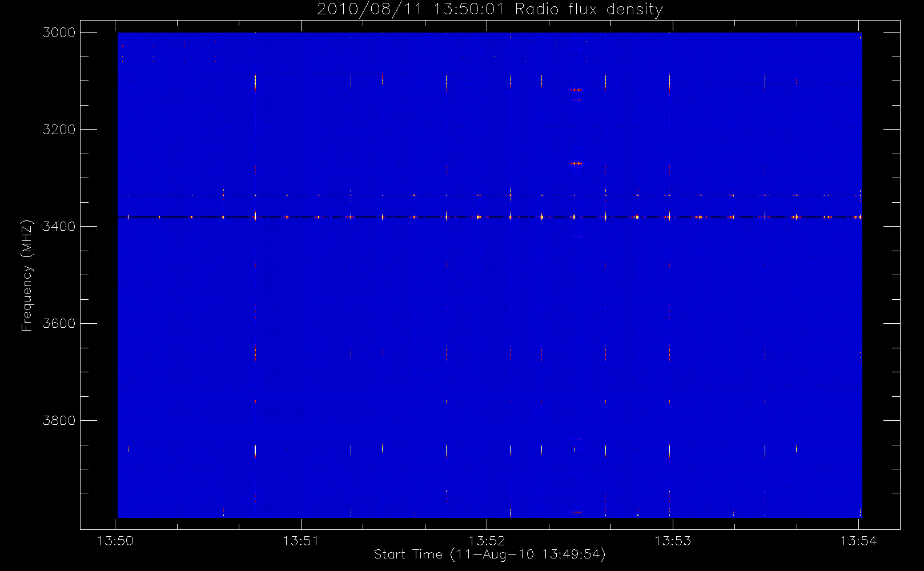The image size is (924, 571).
Task: Click the 3600 frequency axis label
Action: pos(59,324)
